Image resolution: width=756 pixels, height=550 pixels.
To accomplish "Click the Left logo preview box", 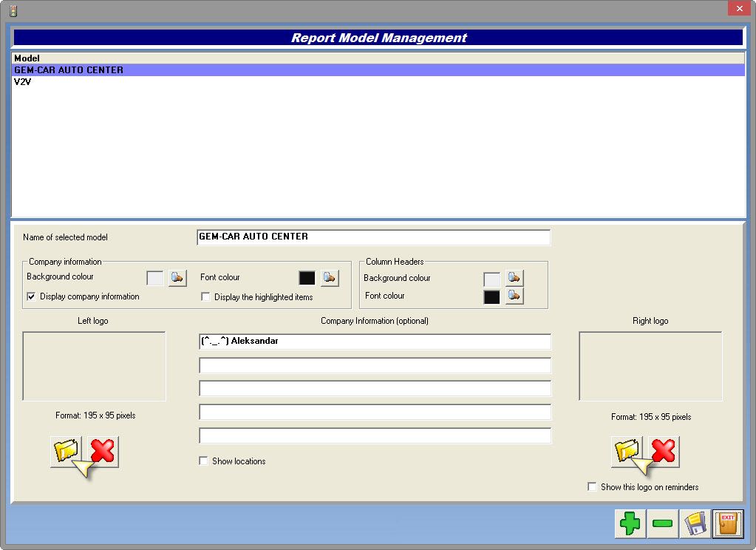I will pyautogui.click(x=94, y=366).
